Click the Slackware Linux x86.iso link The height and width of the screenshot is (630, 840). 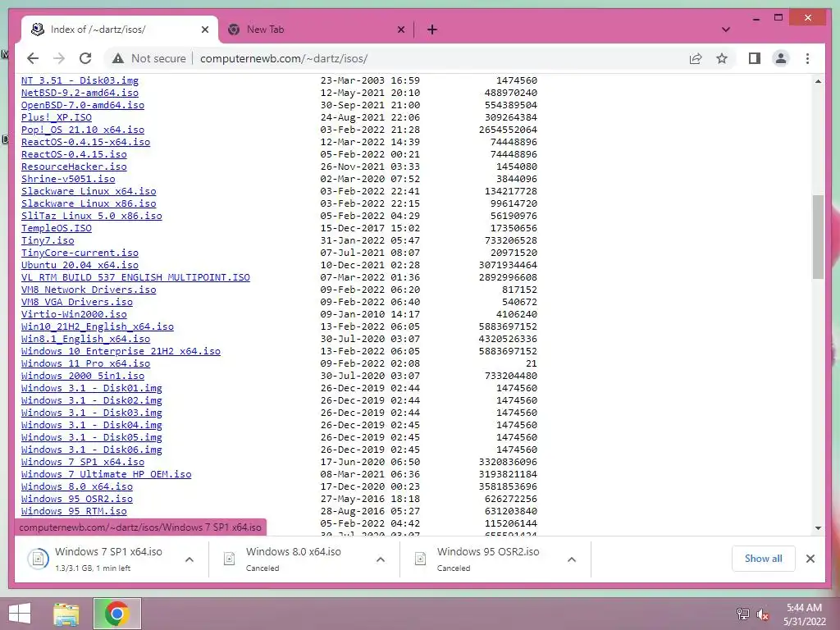(x=89, y=203)
